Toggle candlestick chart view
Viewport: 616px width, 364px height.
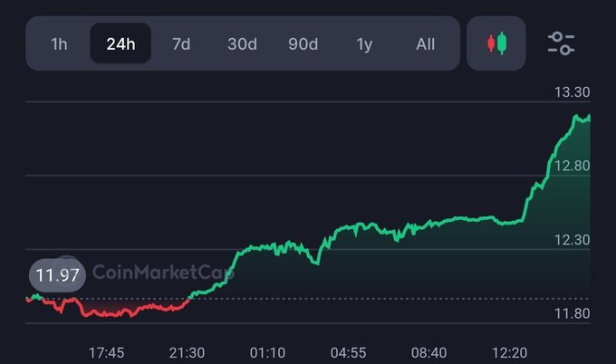pos(496,43)
